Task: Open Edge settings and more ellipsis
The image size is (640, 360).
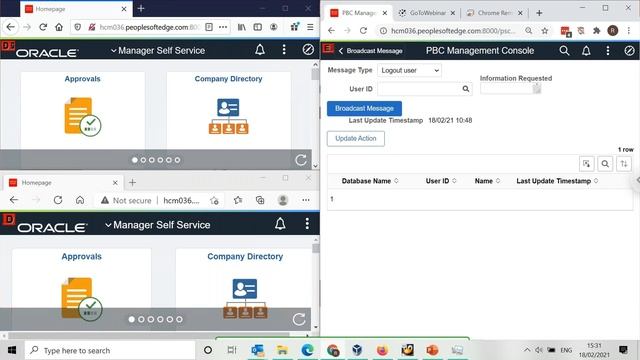Action: pos(306,200)
